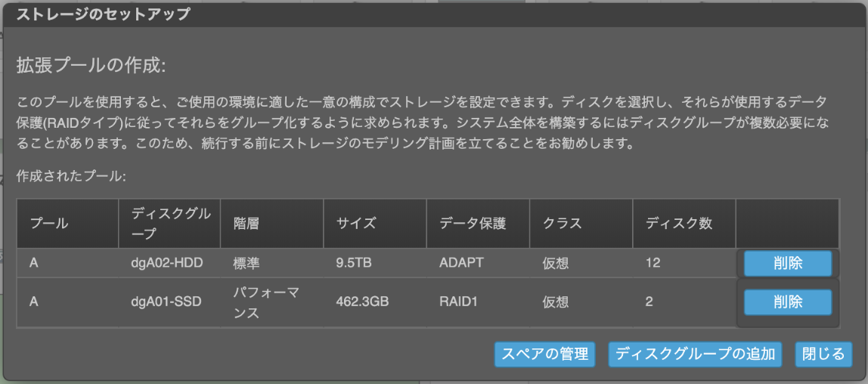The width and height of the screenshot is (868, 384).
Task: Select the dgA01-SSD cell
Action: (169, 302)
